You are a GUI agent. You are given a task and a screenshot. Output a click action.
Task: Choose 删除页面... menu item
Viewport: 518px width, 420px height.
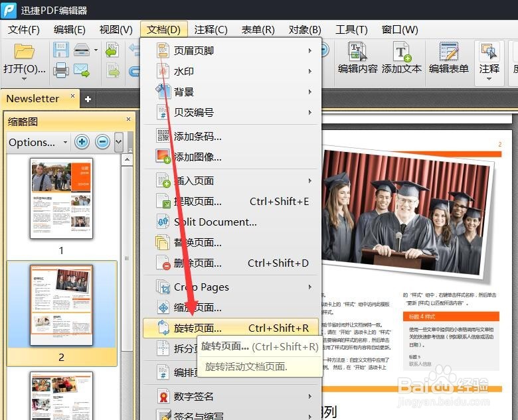232,263
